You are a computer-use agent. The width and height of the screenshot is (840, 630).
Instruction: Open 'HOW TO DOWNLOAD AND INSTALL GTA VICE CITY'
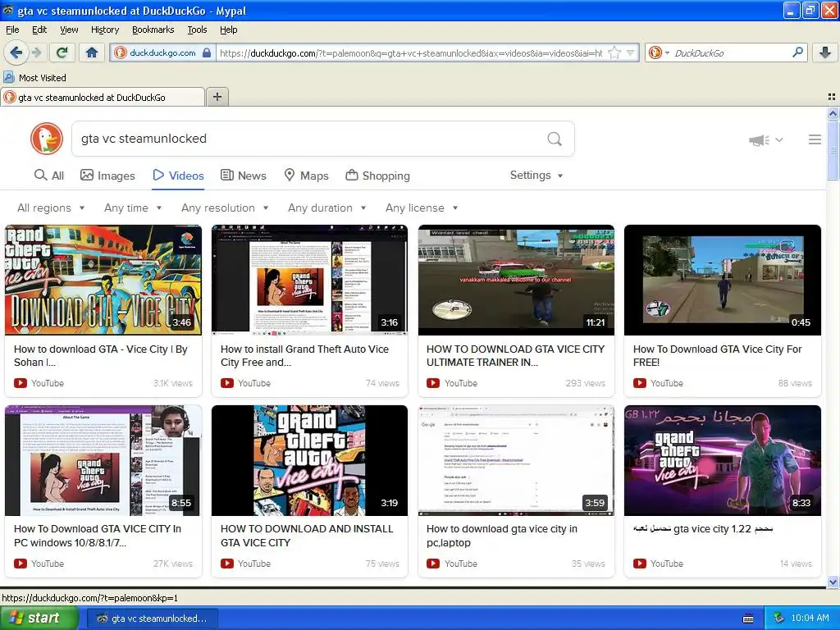307,536
